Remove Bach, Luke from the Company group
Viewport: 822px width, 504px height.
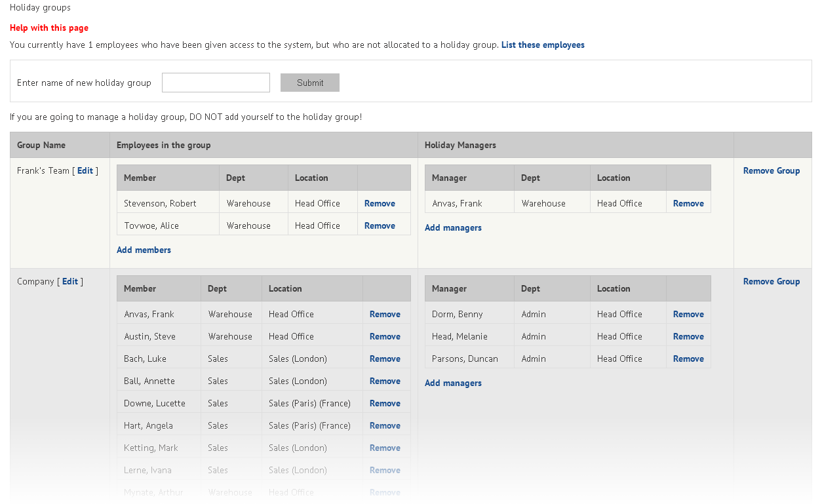point(385,359)
